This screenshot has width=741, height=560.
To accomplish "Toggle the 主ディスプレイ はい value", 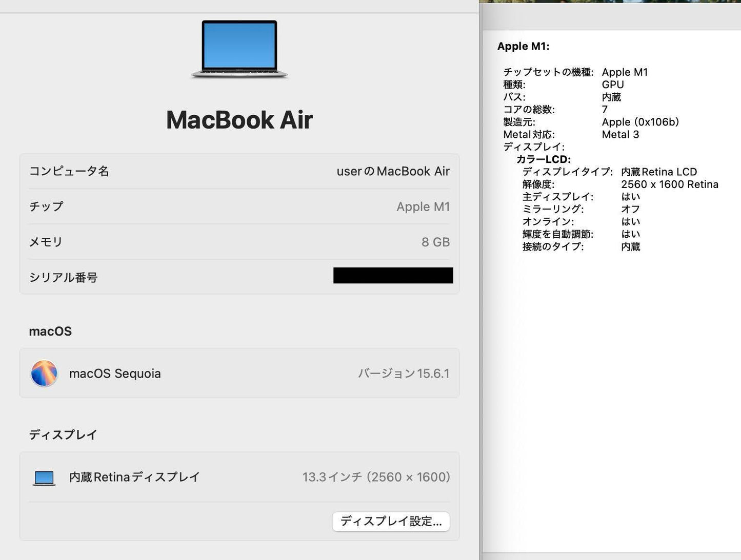I will click(x=630, y=196).
